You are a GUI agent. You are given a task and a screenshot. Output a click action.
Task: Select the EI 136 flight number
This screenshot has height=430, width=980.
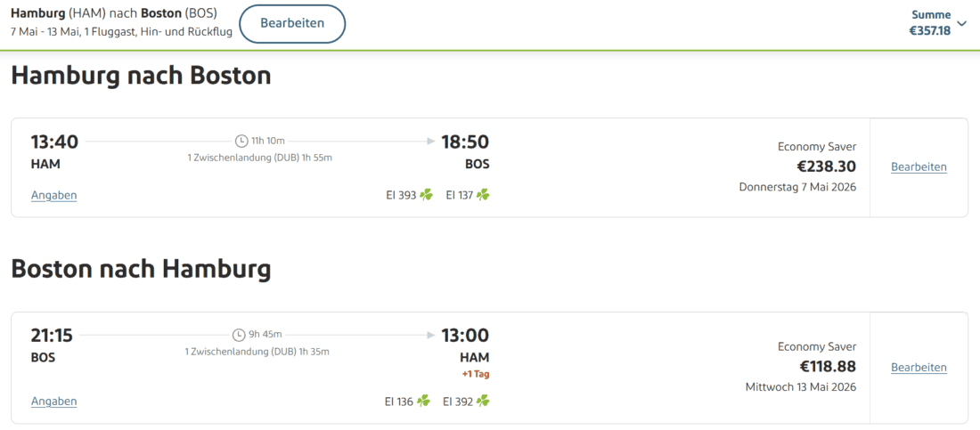pyautogui.click(x=399, y=402)
